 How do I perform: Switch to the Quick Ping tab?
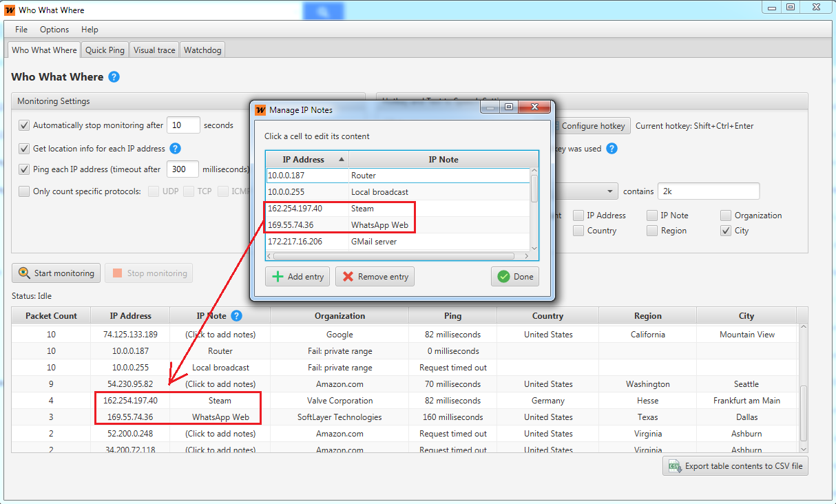[x=105, y=50]
